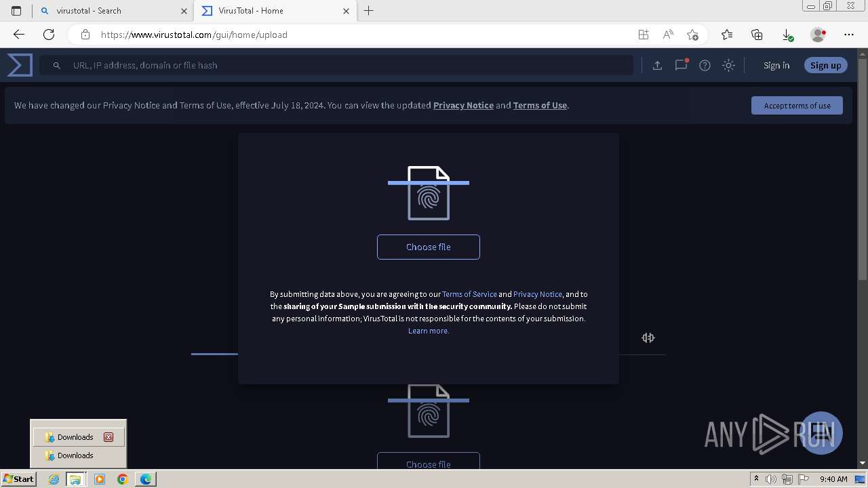Open Edge settings and more menu
868x488 pixels.
(849, 35)
